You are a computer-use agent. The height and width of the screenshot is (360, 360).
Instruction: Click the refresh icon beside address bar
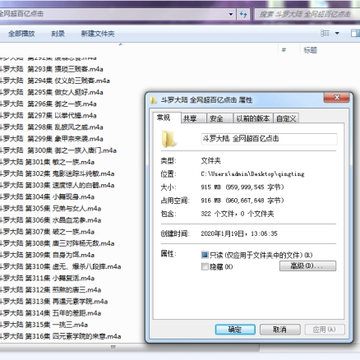pyautogui.click(x=244, y=14)
